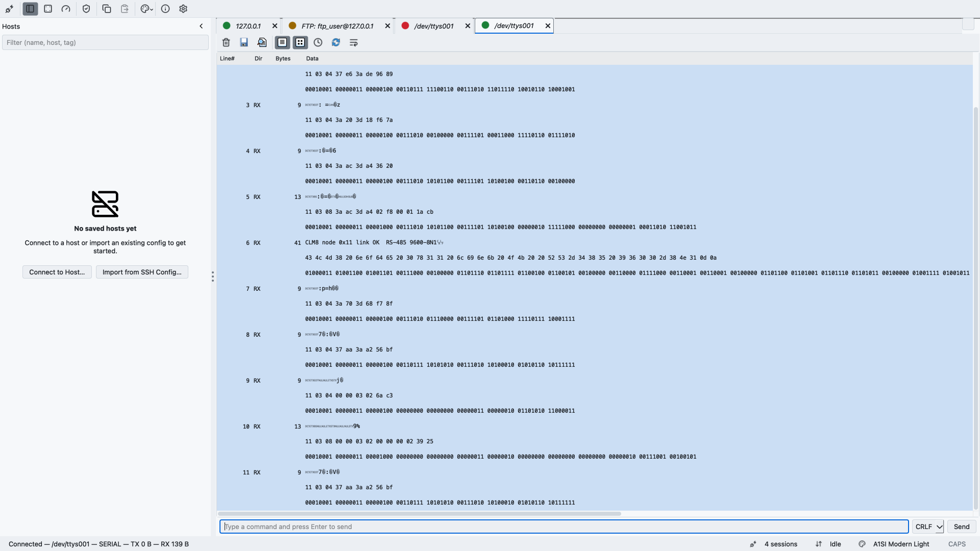Screen dimensions: 980x551
Task: Click the fullscreen frame icon
Action: pos(48,9)
